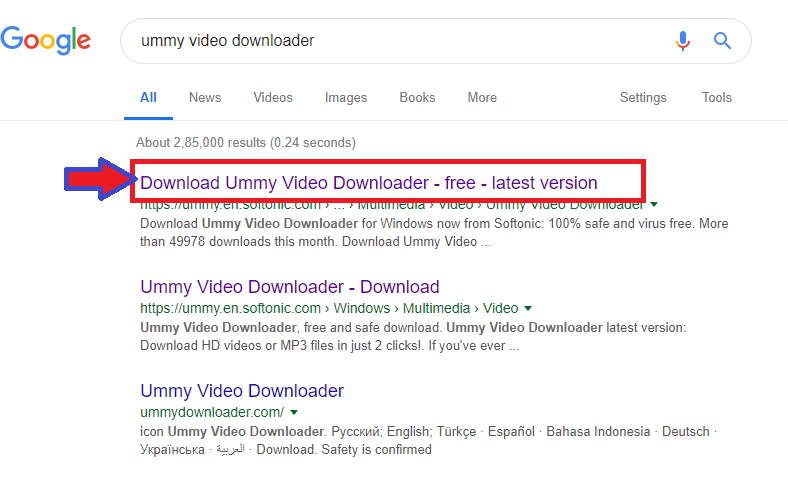Expand the More search menu
The image size is (788, 480).
[x=482, y=98]
